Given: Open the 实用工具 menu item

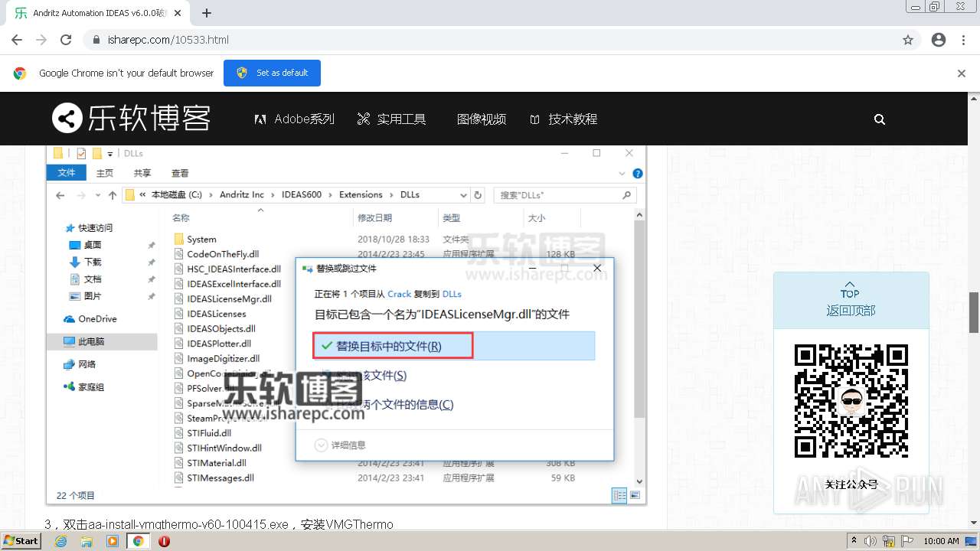Looking at the screenshot, I should click(x=391, y=119).
